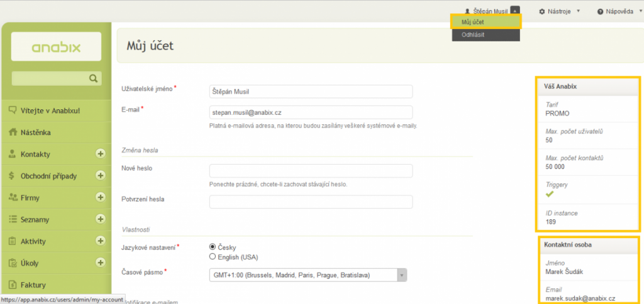Click the gear icon beside Nástroje
This screenshot has height=304, width=644.
pos(541,11)
